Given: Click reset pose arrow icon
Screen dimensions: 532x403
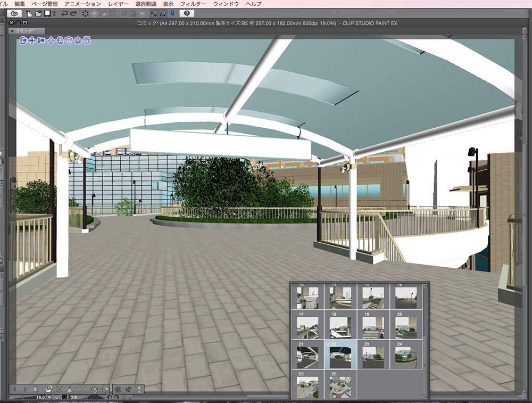Looking at the screenshot, I should [x=104, y=389].
